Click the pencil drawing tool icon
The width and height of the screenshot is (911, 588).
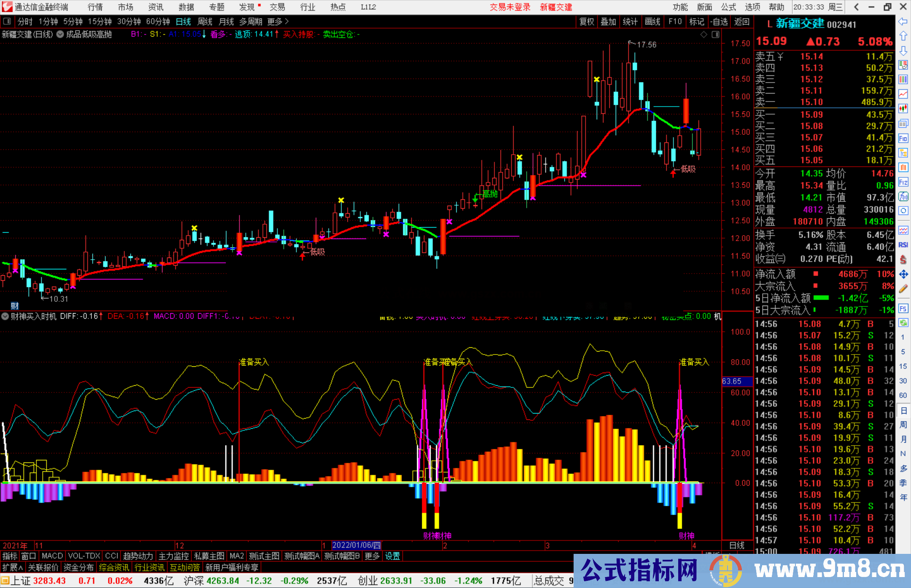point(903,289)
